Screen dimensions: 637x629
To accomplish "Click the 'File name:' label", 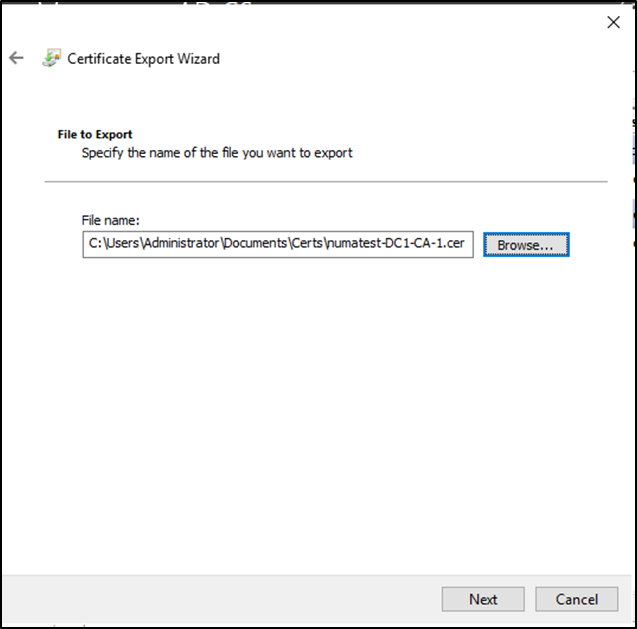I will pos(110,219).
